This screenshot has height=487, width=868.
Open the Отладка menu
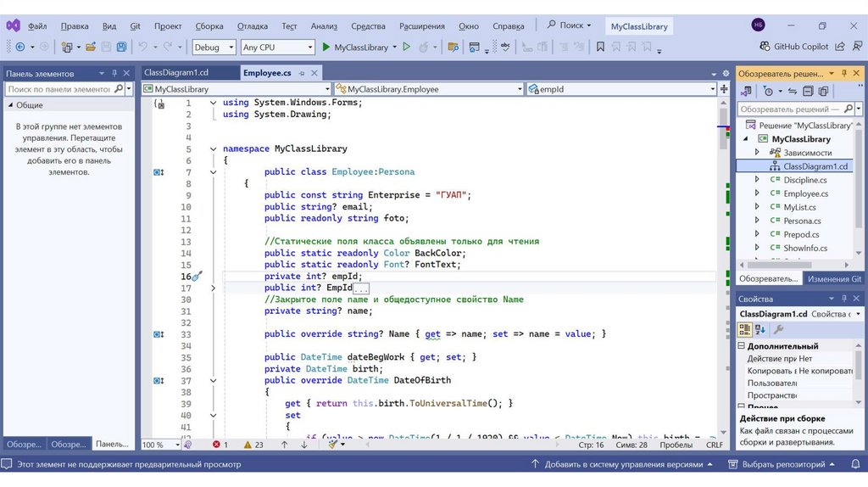252,25
